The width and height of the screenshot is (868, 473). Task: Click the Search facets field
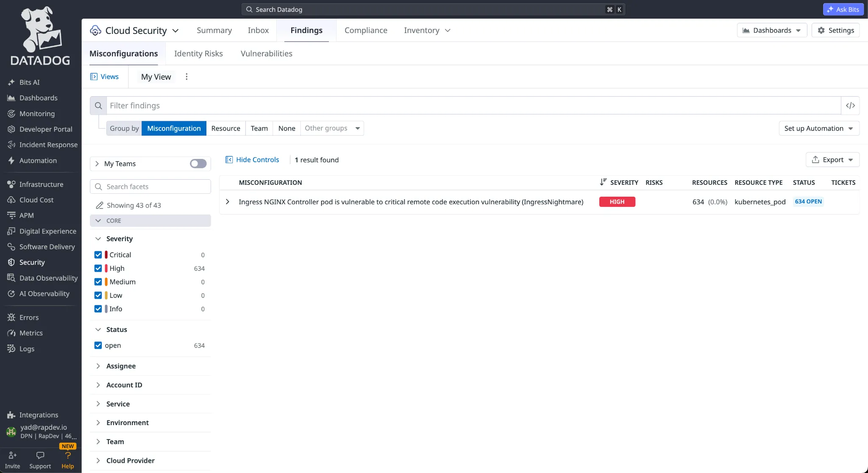click(150, 186)
